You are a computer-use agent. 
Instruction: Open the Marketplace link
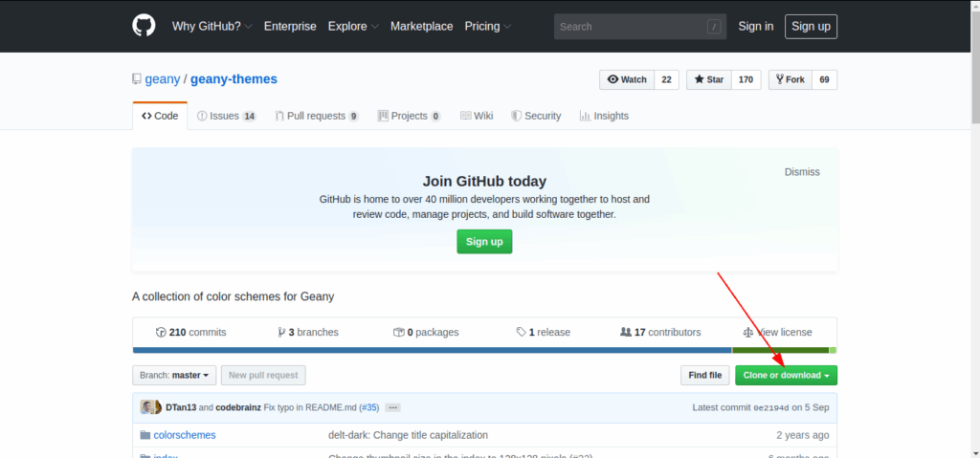click(x=422, y=26)
